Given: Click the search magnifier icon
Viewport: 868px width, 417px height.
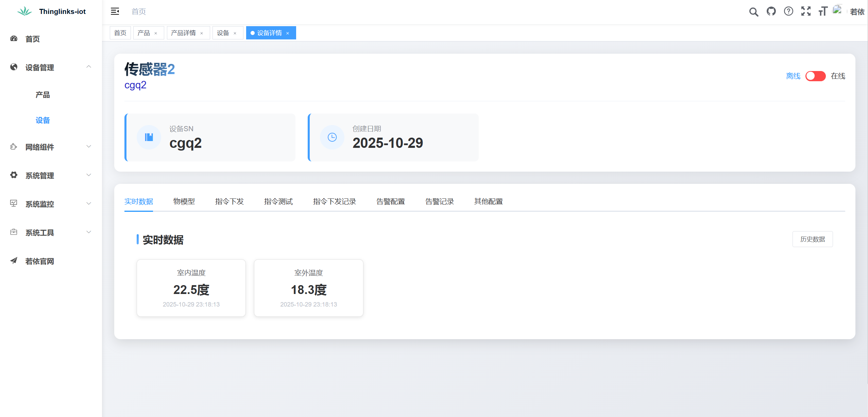Looking at the screenshot, I should click(753, 12).
